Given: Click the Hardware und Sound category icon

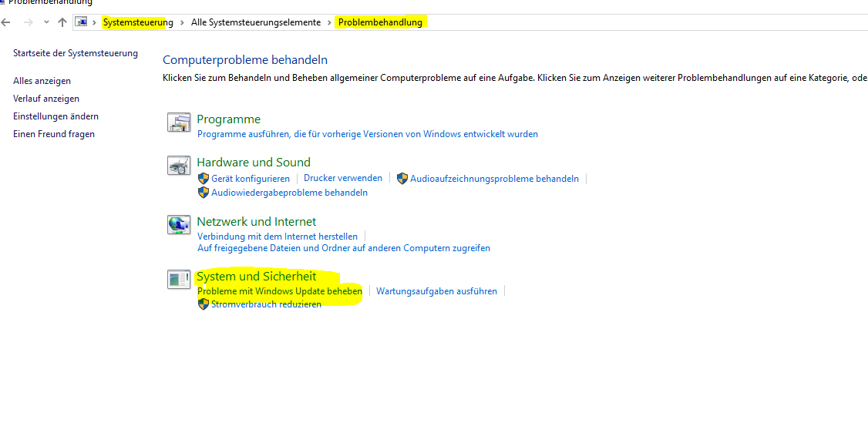Looking at the screenshot, I should point(179,166).
